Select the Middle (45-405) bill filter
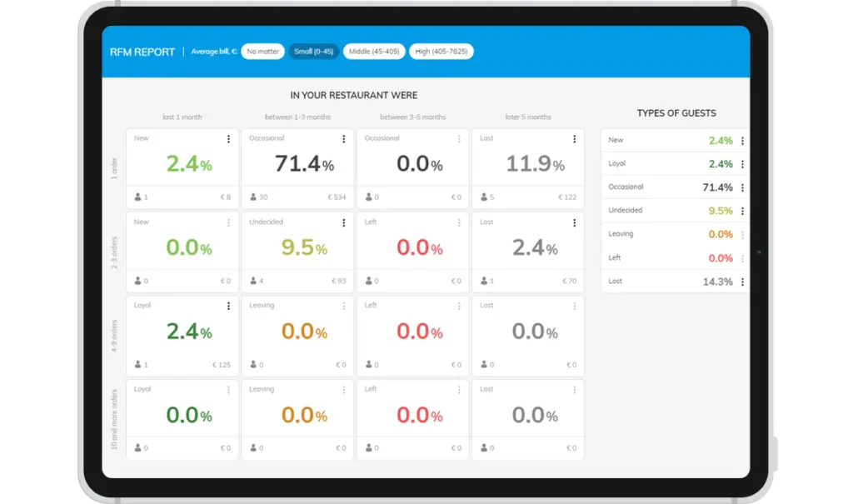The height and width of the screenshot is (504, 853). pyautogui.click(x=374, y=52)
